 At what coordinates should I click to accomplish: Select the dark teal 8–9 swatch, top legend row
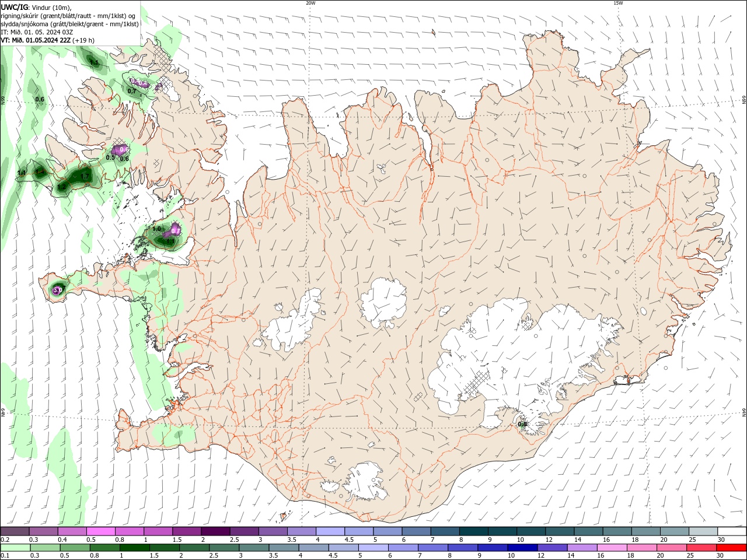[x=473, y=531]
